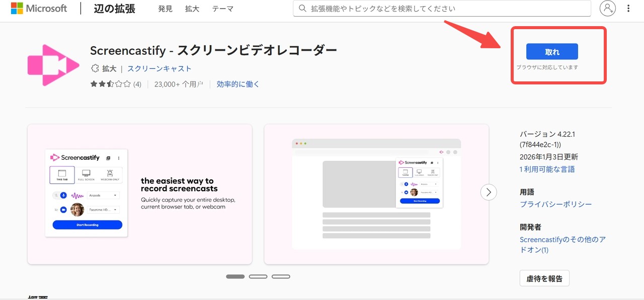This screenshot has width=644, height=300.
Task: Click the right carousel arrow
Action: pos(488,192)
